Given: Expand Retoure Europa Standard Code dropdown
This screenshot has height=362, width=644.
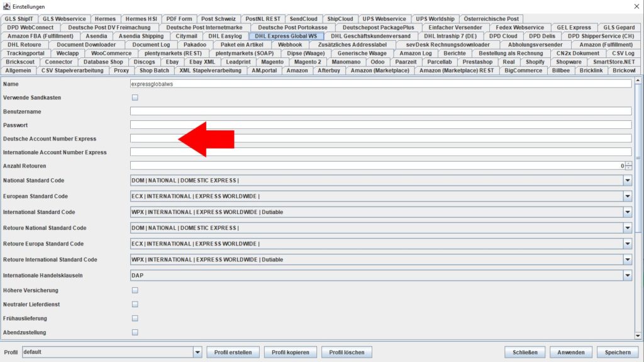Looking at the screenshot, I should 627,244.
